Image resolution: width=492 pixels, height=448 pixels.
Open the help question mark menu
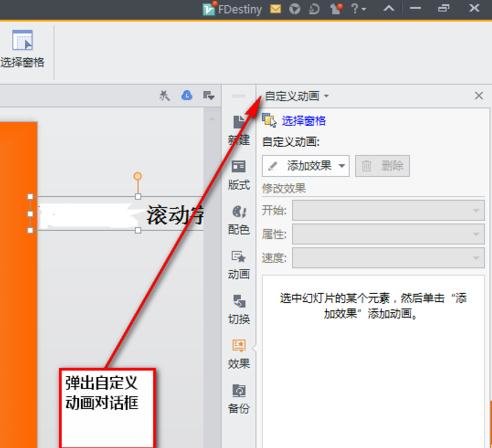click(358, 9)
